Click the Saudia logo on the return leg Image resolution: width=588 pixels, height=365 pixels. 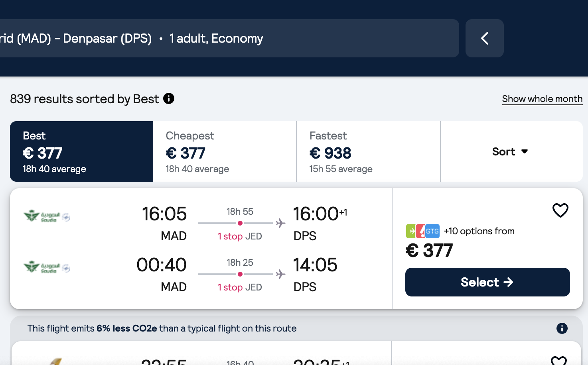47,267
